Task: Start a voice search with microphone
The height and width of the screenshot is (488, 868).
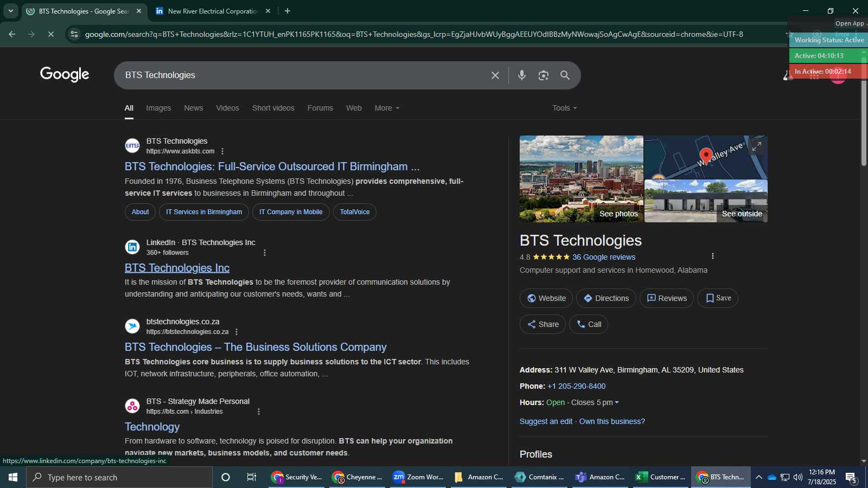Action: (522, 75)
